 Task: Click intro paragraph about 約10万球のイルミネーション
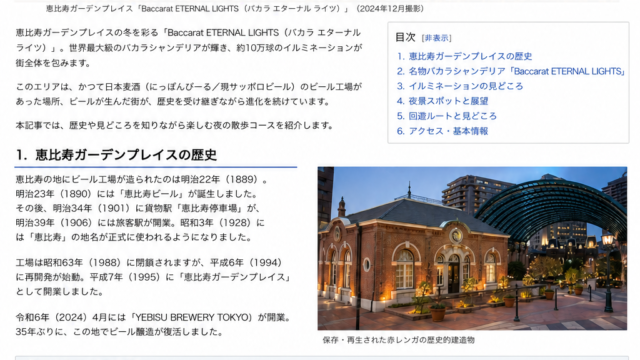tap(189, 48)
